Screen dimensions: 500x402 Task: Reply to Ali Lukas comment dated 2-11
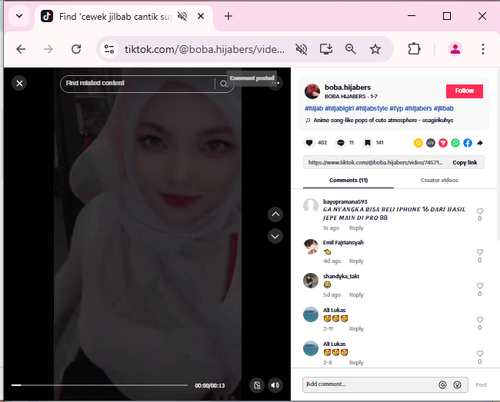pyautogui.click(x=356, y=329)
